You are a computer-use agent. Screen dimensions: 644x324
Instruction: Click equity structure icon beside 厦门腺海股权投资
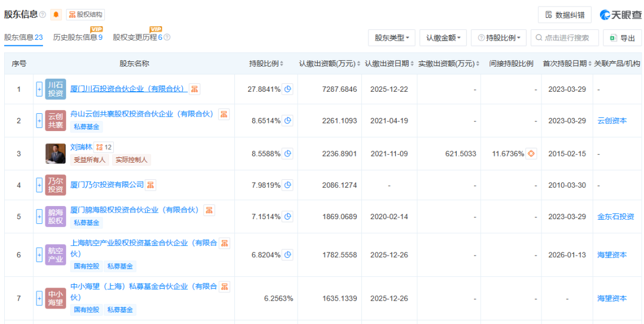pyautogui.click(x=209, y=210)
